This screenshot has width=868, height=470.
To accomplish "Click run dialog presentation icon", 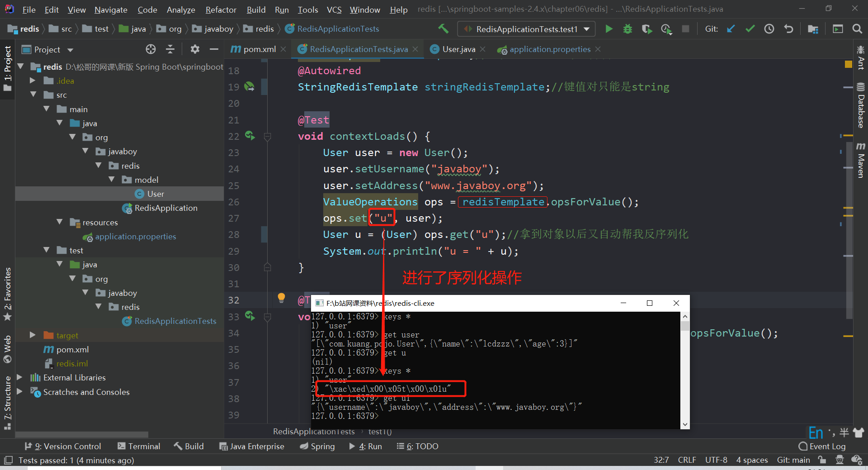I will pyautogui.click(x=838, y=29).
